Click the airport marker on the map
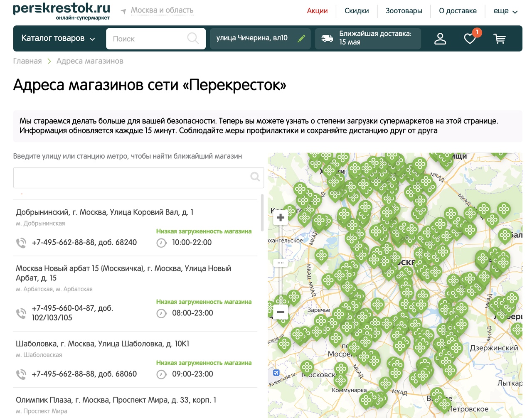The image size is (532, 418). [x=276, y=373]
